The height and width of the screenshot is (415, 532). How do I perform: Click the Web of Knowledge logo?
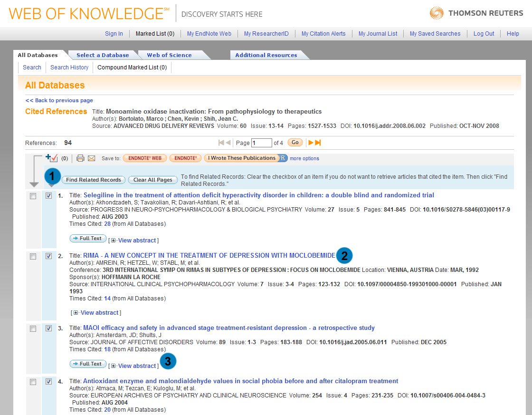89,14
